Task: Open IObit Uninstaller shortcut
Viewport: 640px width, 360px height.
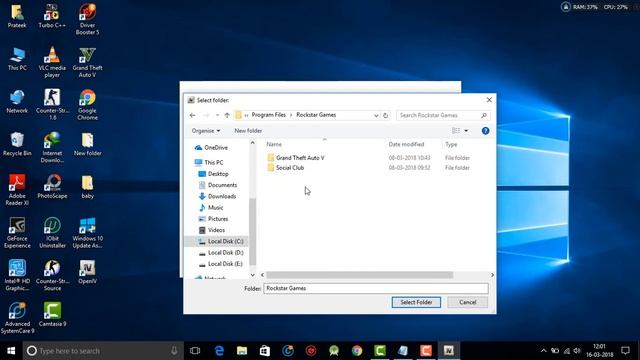Action: (52, 233)
